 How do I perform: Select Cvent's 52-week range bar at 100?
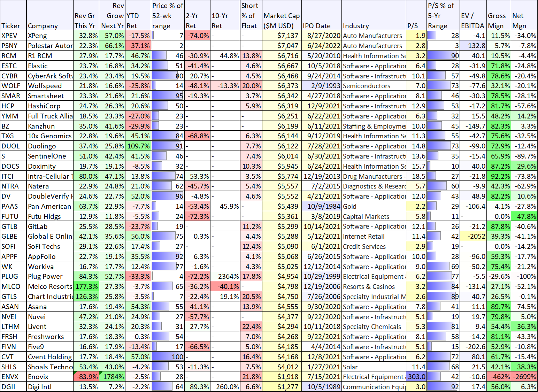[x=168, y=357]
